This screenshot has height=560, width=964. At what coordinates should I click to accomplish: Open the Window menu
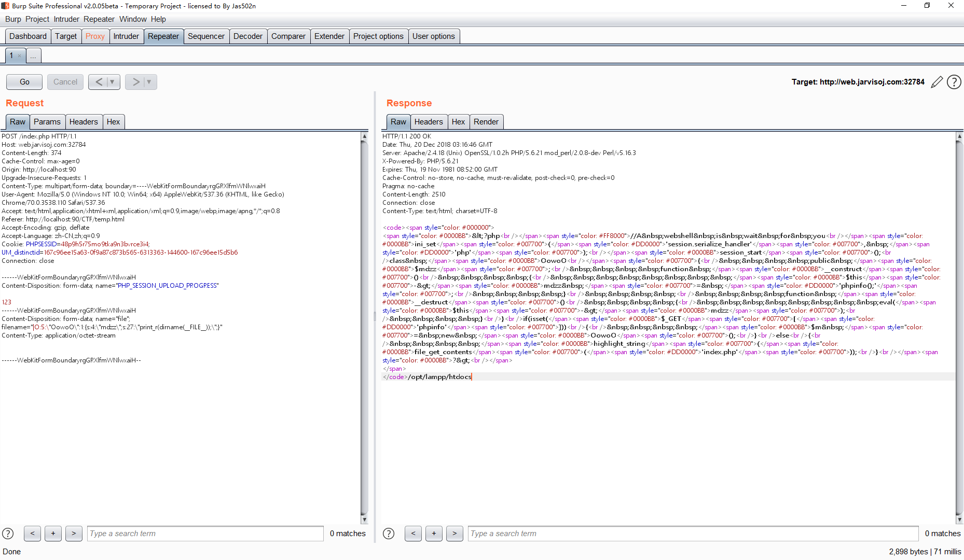coord(133,19)
